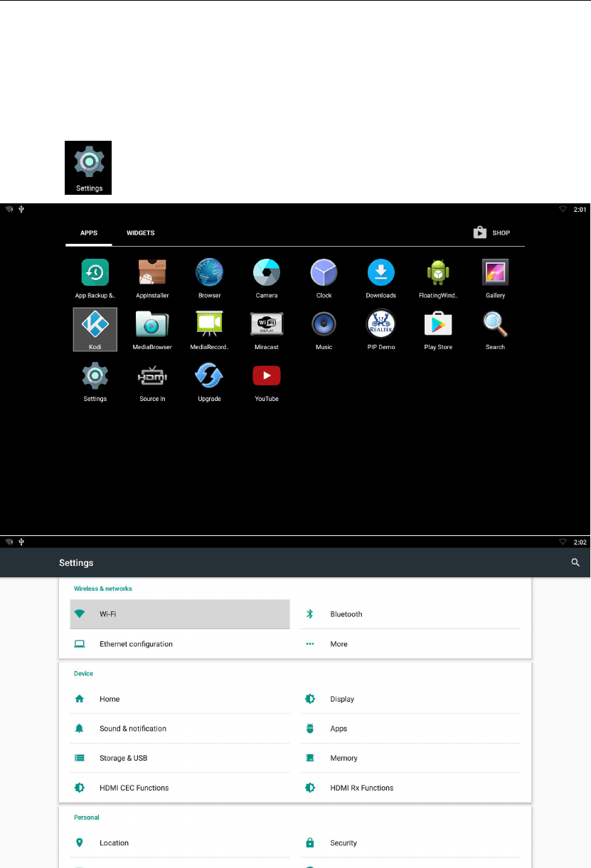
Task: Open Location settings
Action: (x=180, y=843)
